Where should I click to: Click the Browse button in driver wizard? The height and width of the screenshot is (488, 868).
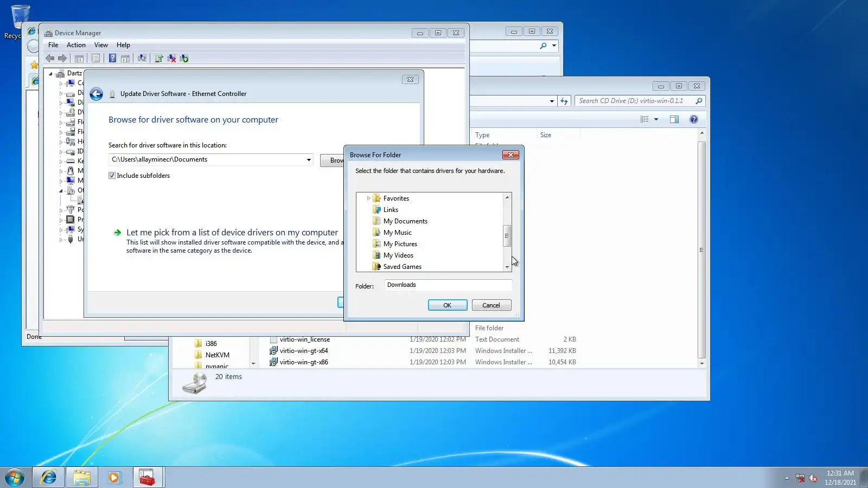332,160
